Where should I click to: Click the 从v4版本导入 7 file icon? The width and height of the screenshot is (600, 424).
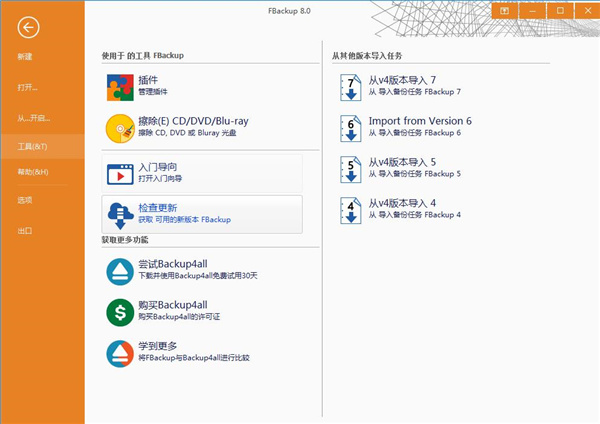pos(351,87)
